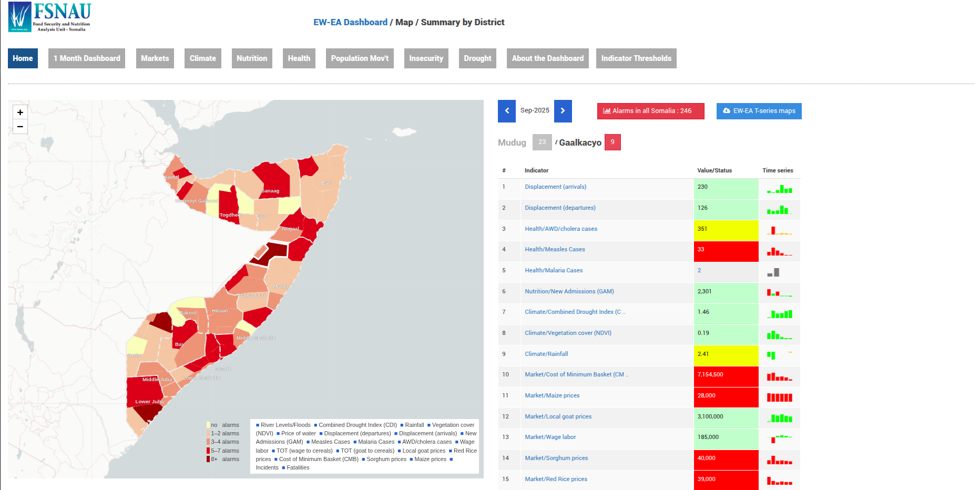The image size is (980, 490).
Task: Open the Gaalkacyo district alarm badge
Action: 612,142
